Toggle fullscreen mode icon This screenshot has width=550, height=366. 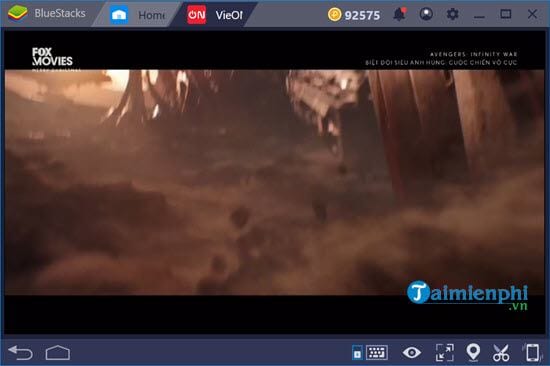coord(444,352)
